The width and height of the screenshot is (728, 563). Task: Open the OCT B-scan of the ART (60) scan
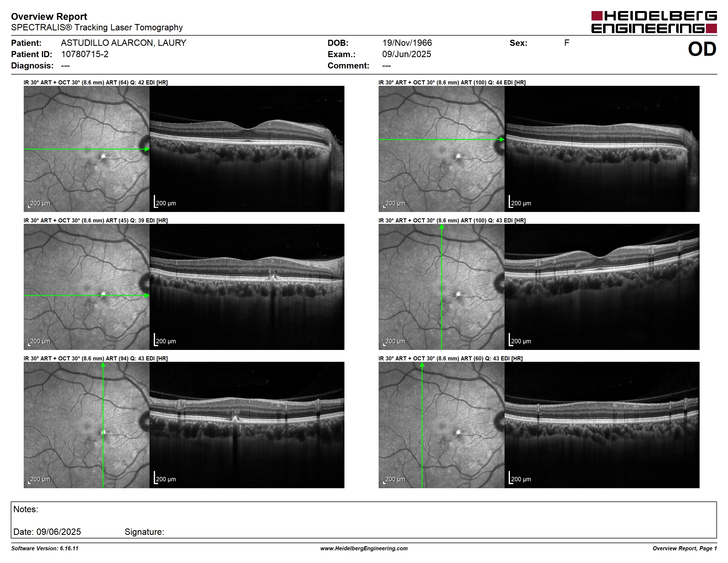click(602, 425)
